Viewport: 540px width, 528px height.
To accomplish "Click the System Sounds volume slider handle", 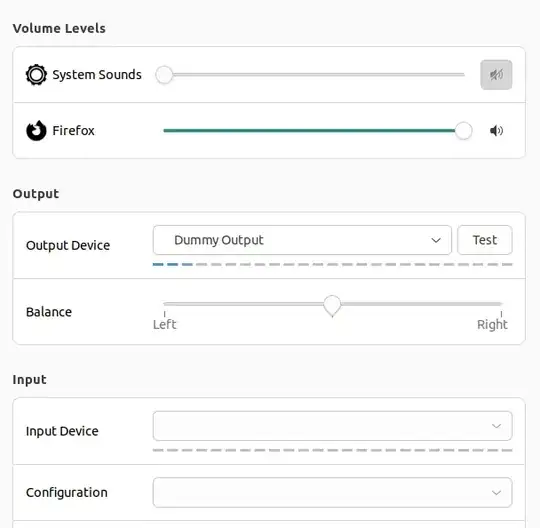I will tap(164, 75).
